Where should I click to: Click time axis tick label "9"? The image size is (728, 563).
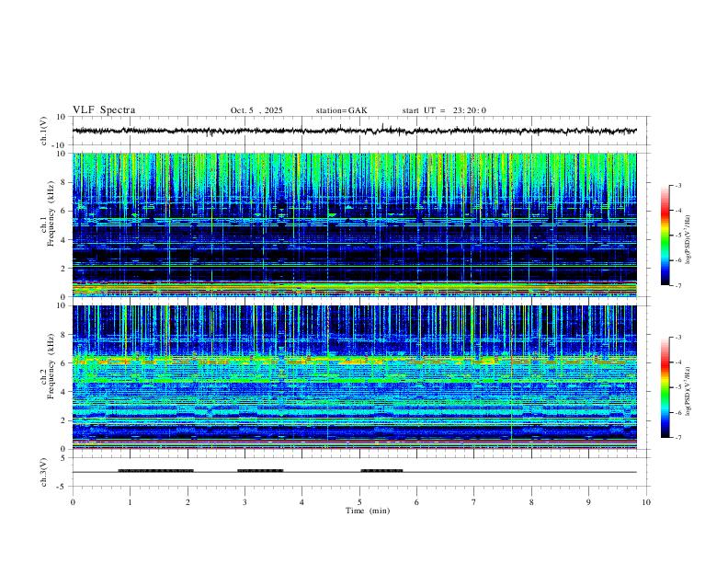point(588,502)
